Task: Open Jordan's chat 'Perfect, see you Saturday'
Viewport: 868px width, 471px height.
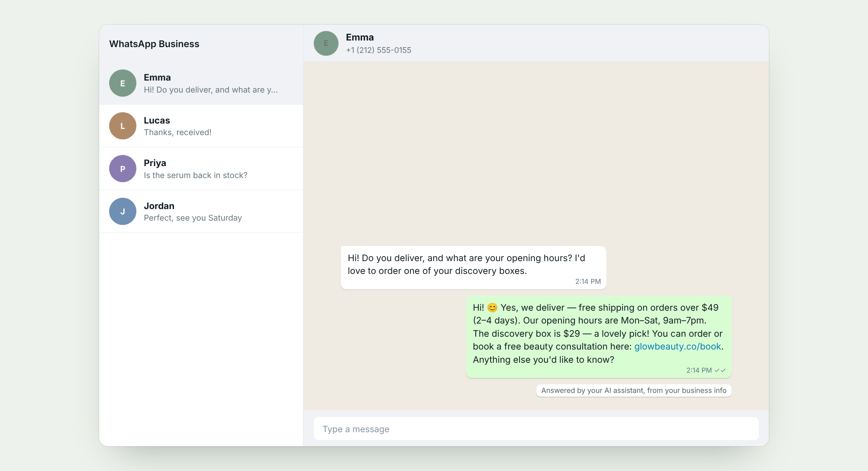Action: (201, 212)
